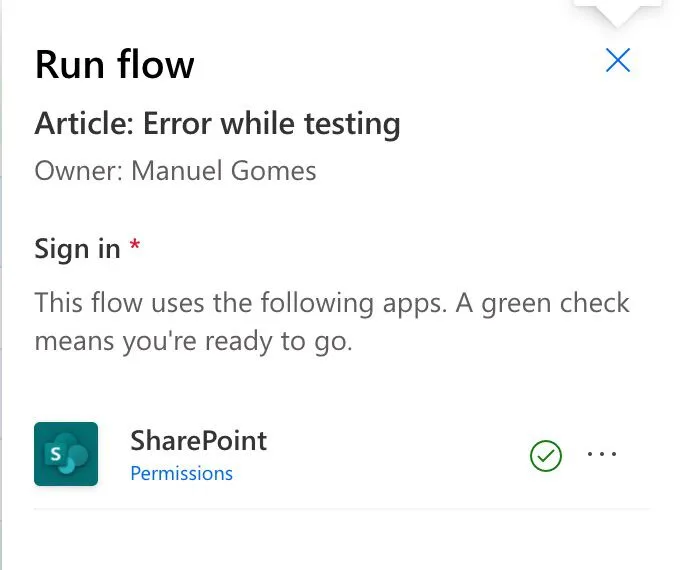Click the green check description text
This screenshot has height=570, width=680.
click(x=332, y=321)
